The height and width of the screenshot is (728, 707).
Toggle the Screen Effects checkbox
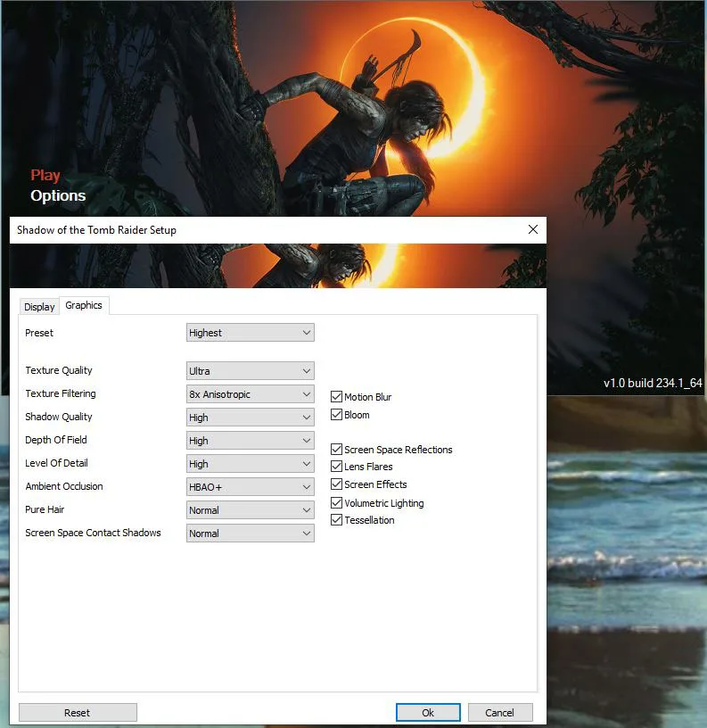(x=336, y=484)
